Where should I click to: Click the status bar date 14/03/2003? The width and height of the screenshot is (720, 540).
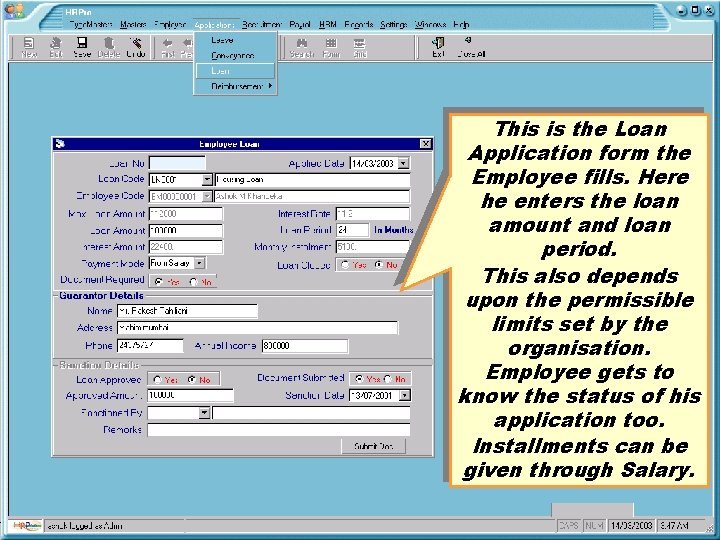pyautogui.click(x=631, y=525)
